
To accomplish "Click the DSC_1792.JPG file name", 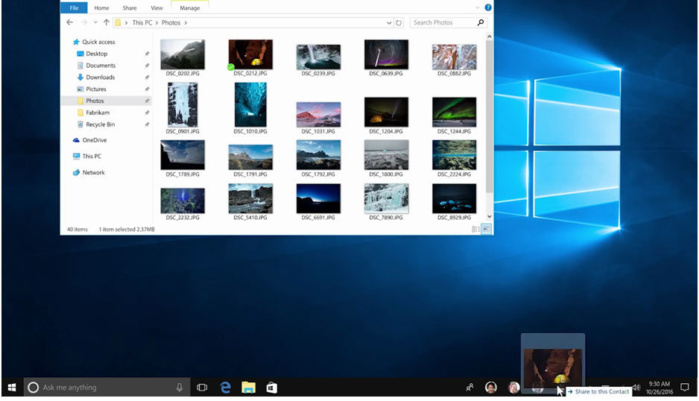I will tap(318, 174).
